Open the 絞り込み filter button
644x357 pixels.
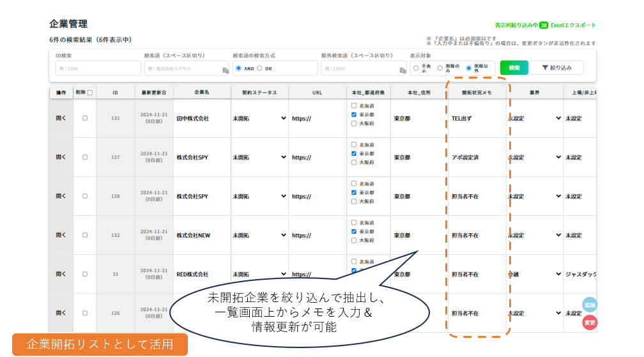click(x=556, y=68)
